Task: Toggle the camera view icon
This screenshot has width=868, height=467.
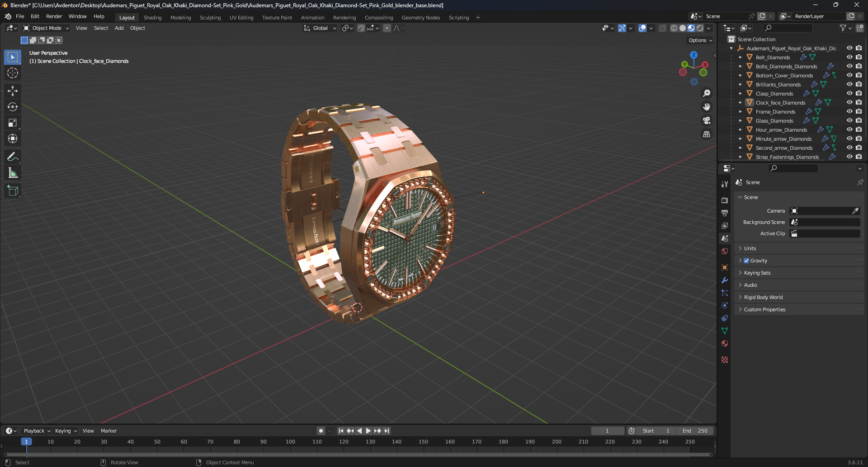Action: [x=706, y=120]
